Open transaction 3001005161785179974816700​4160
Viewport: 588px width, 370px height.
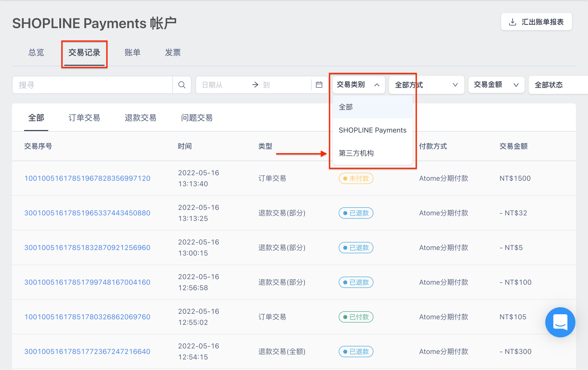(x=87, y=282)
